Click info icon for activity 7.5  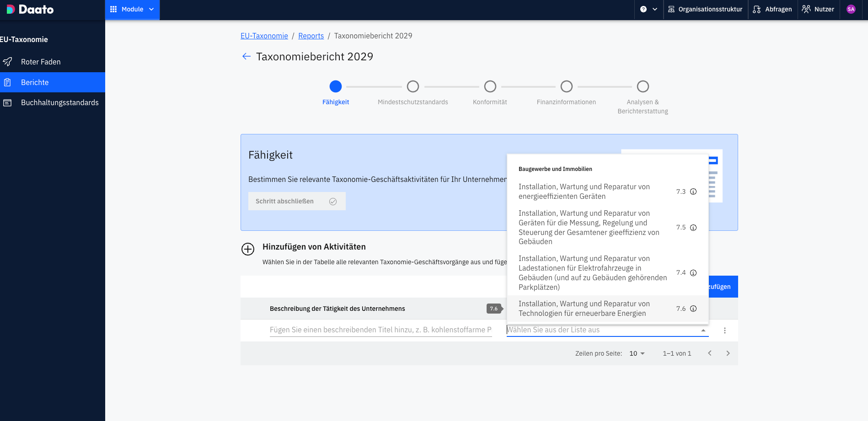click(x=693, y=228)
